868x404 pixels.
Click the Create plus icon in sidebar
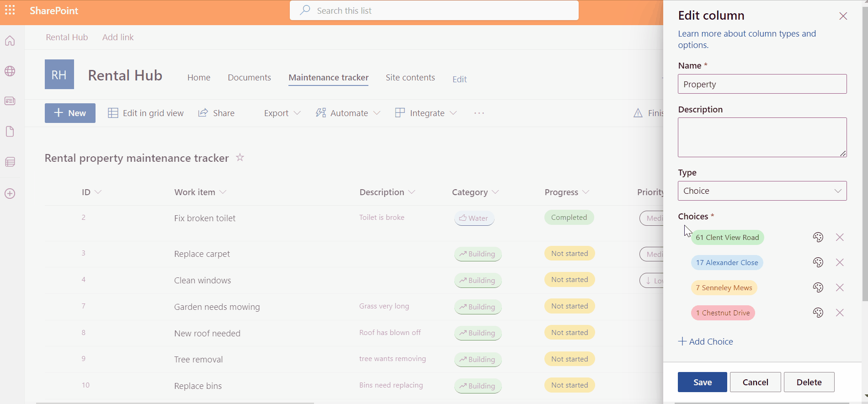10,194
